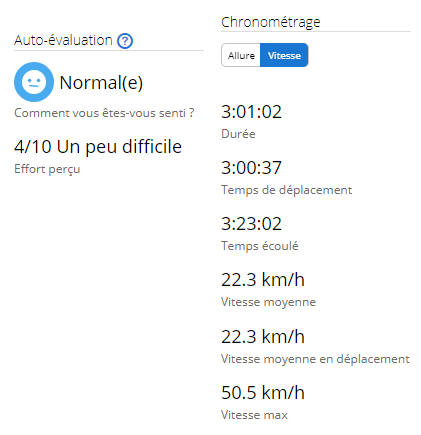Click the 3:23:02 elapsed time value
Image resolution: width=421 pixels, height=435 pixels.
pyautogui.click(x=251, y=224)
